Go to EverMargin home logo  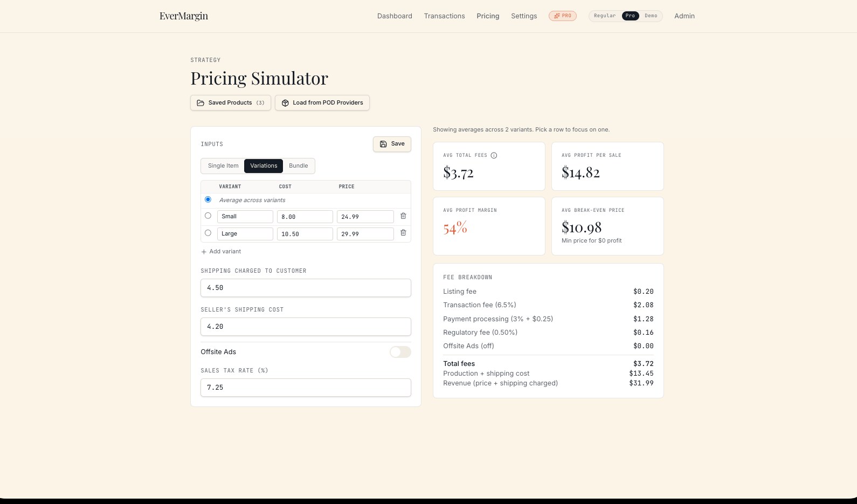(x=184, y=16)
